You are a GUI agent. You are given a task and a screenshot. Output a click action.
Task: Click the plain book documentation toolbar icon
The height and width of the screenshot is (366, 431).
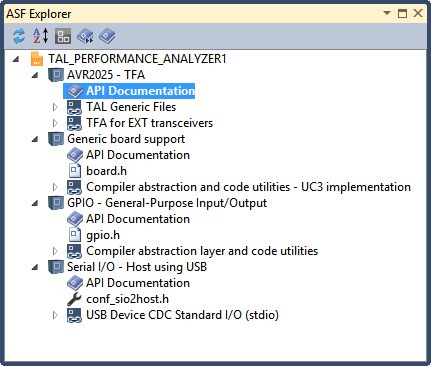(107, 36)
